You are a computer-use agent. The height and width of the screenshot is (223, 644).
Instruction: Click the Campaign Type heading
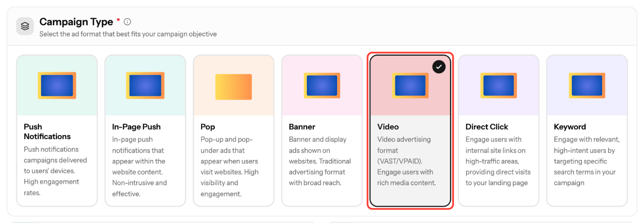(76, 22)
